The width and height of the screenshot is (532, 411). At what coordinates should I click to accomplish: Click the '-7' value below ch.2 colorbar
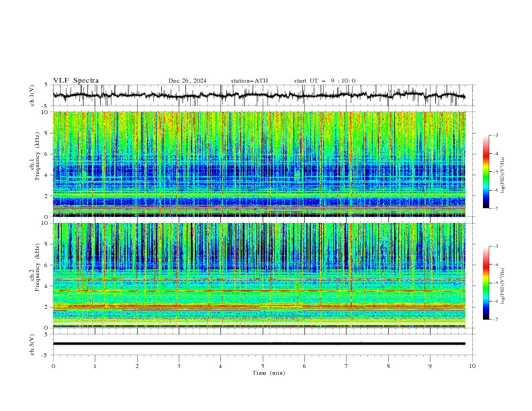(x=495, y=319)
